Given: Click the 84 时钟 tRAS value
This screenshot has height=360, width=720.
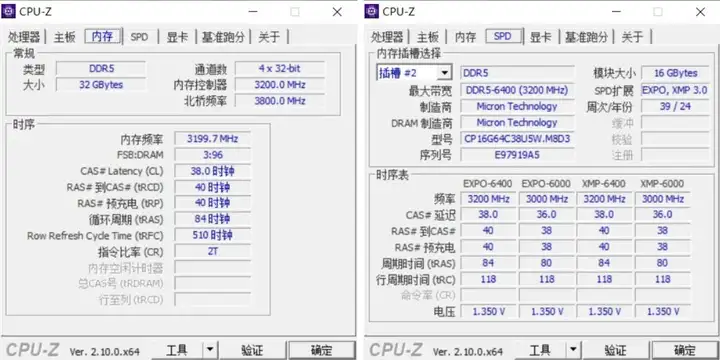Looking at the screenshot, I should pos(212,219).
